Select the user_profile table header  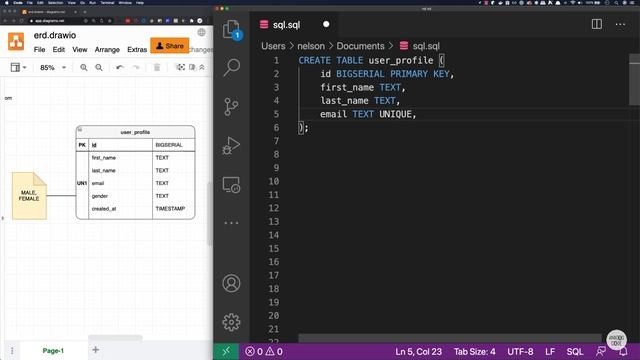tap(136, 132)
